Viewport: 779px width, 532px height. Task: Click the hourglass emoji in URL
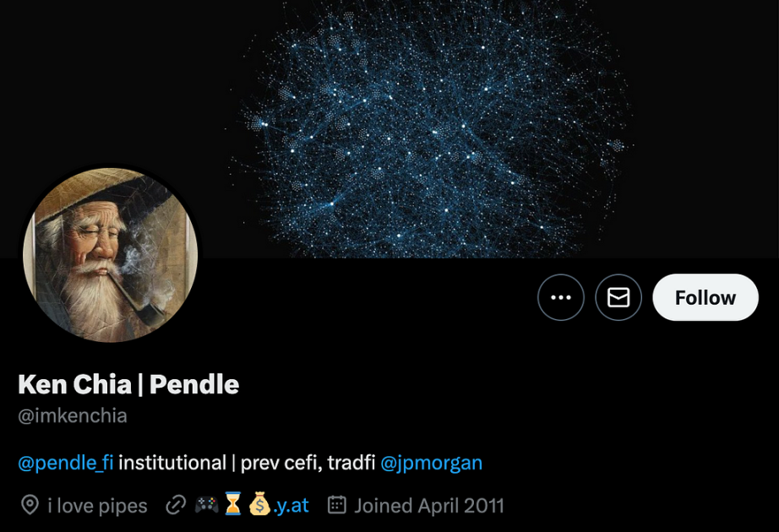click(x=232, y=503)
